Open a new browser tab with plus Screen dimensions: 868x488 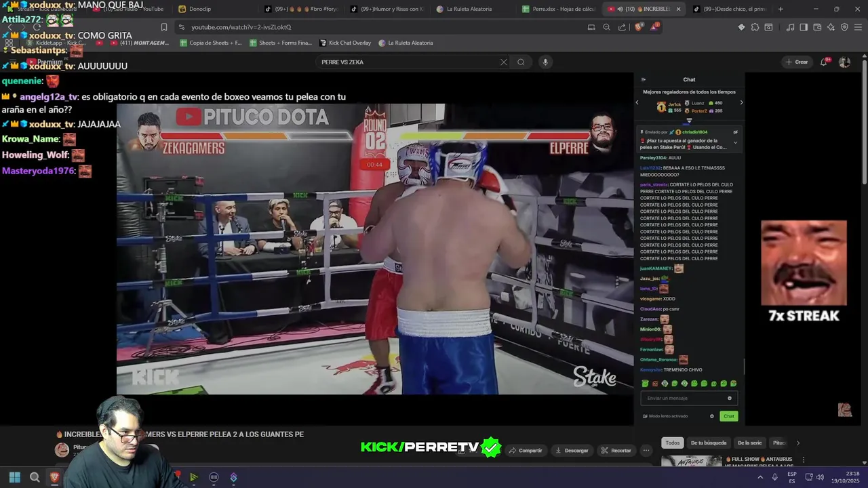coord(781,9)
